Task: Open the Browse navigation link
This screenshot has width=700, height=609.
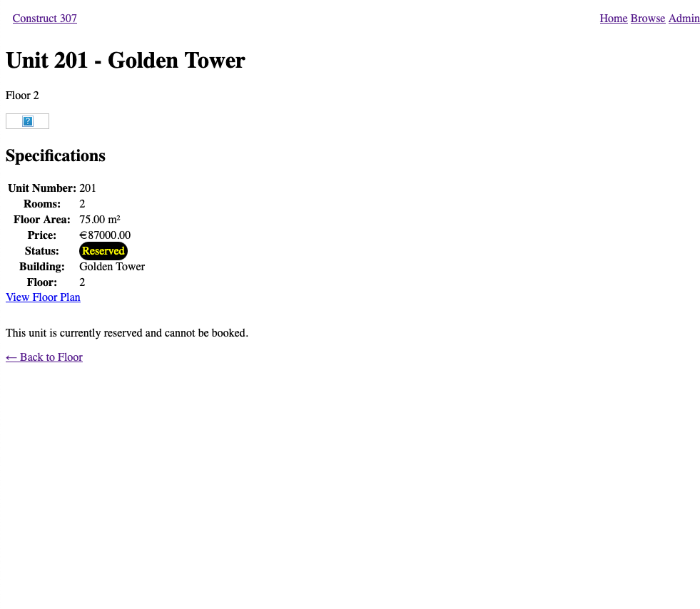Action: pos(647,19)
